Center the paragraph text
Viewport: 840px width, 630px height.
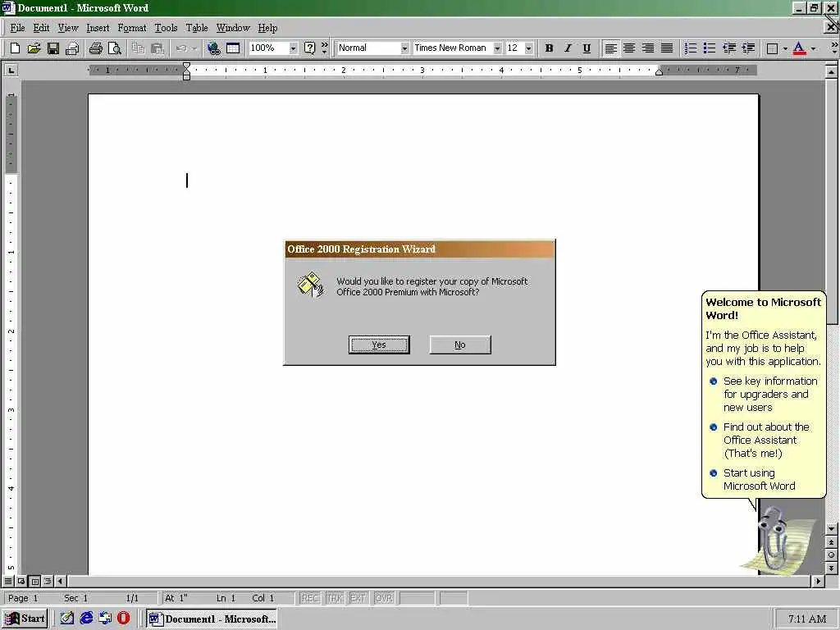click(x=629, y=48)
